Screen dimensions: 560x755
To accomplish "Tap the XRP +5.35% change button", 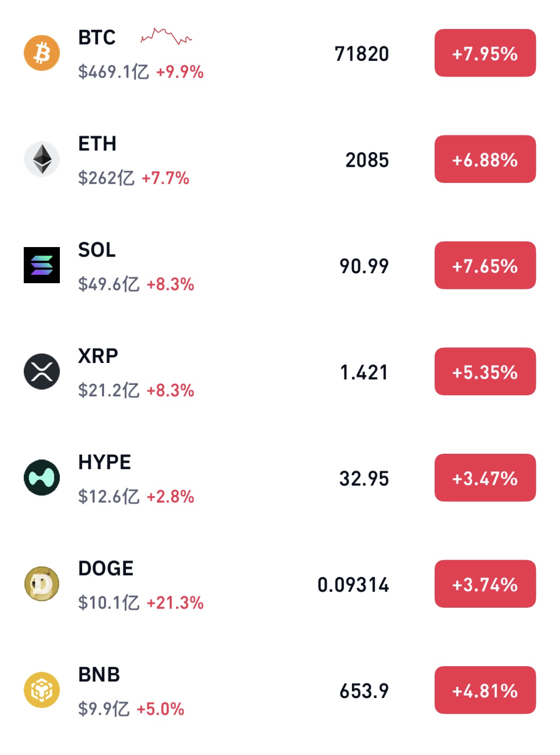I will coord(485,372).
